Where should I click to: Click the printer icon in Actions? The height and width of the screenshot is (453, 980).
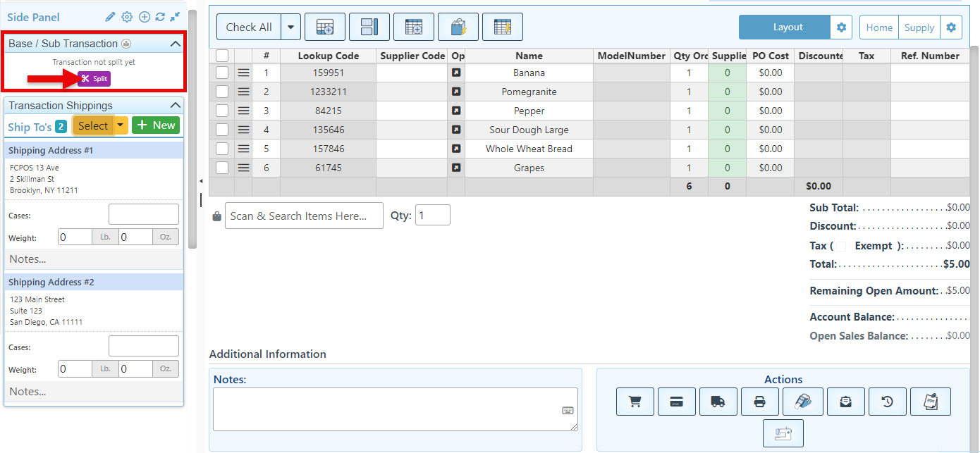tap(759, 402)
